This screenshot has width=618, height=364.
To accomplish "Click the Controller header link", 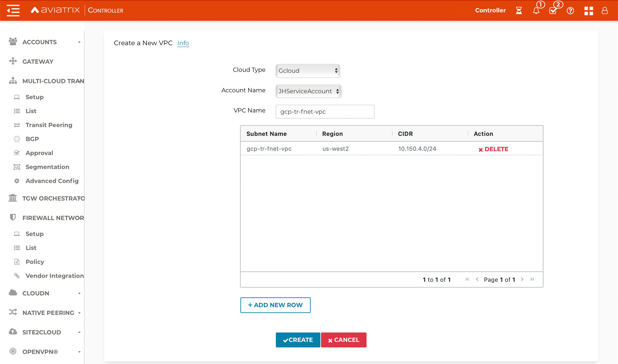I will pyautogui.click(x=490, y=10).
